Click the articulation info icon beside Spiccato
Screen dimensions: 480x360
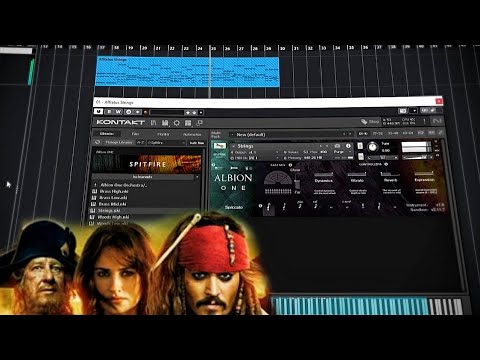click(x=260, y=206)
